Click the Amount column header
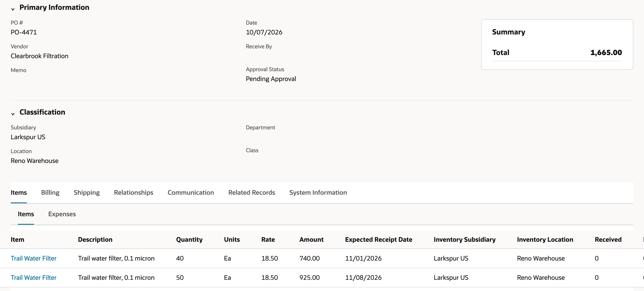 click(x=311, y=240)
